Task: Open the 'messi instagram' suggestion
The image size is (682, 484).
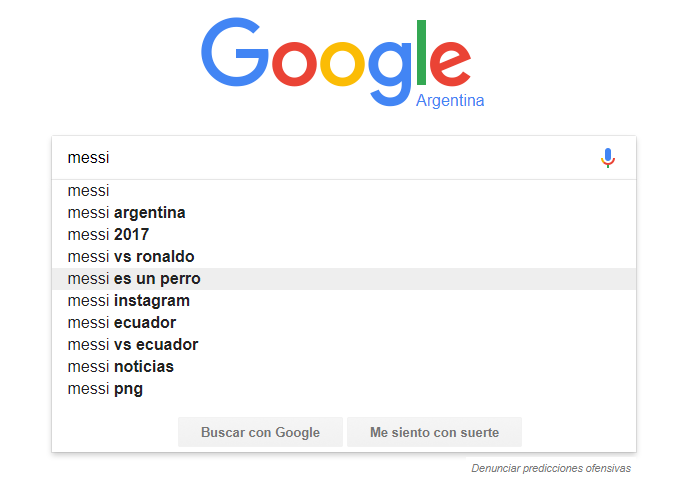Action: click(x=344, y=301)
